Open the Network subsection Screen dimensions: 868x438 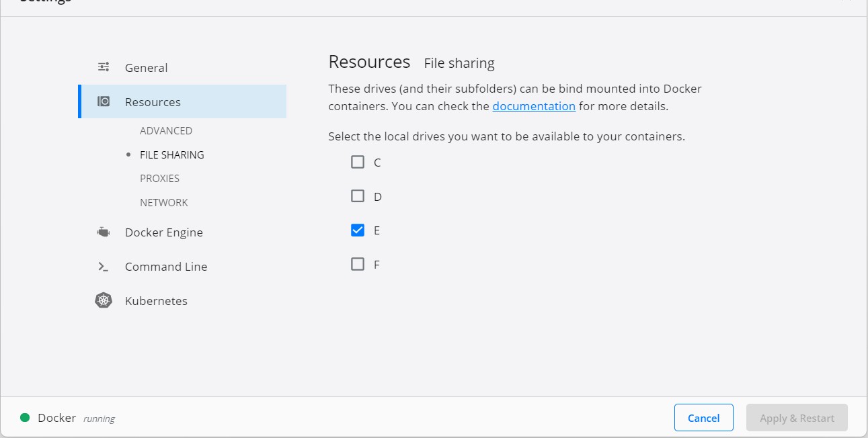click(163, 203)
